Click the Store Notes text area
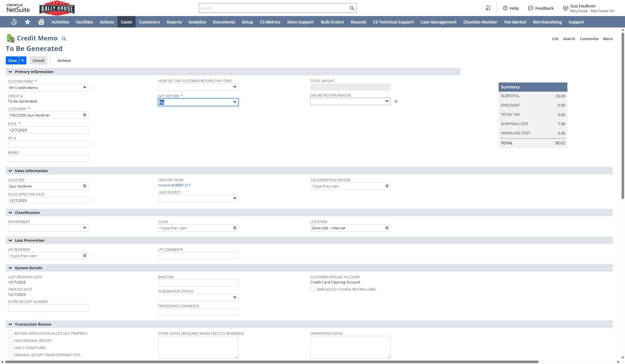Image resolution: width=625 pixels, height=364 pixels. (198, 347)
